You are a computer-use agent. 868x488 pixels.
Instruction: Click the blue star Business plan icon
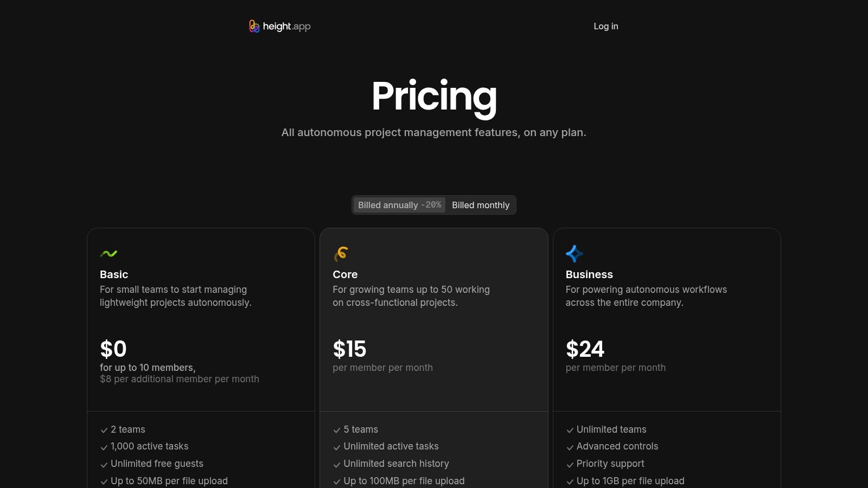pos(574,253)
